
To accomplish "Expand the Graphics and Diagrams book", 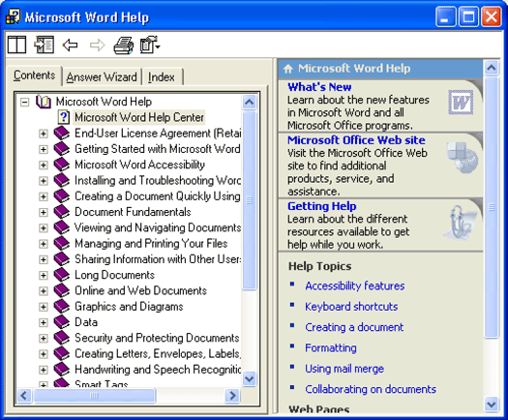I will 44,307.
